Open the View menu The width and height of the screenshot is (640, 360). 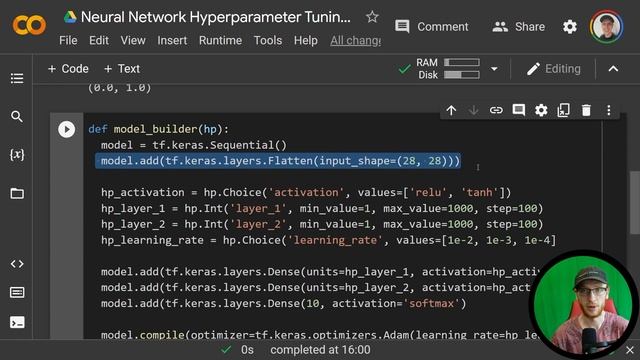[133, 40]
